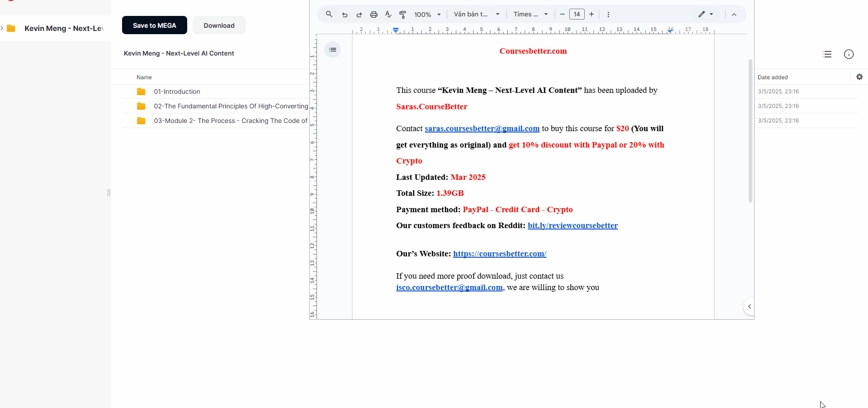This screenshot has width=868, height=408.
Task: Undo the last edit in document
Action: [x=345, y=15]
